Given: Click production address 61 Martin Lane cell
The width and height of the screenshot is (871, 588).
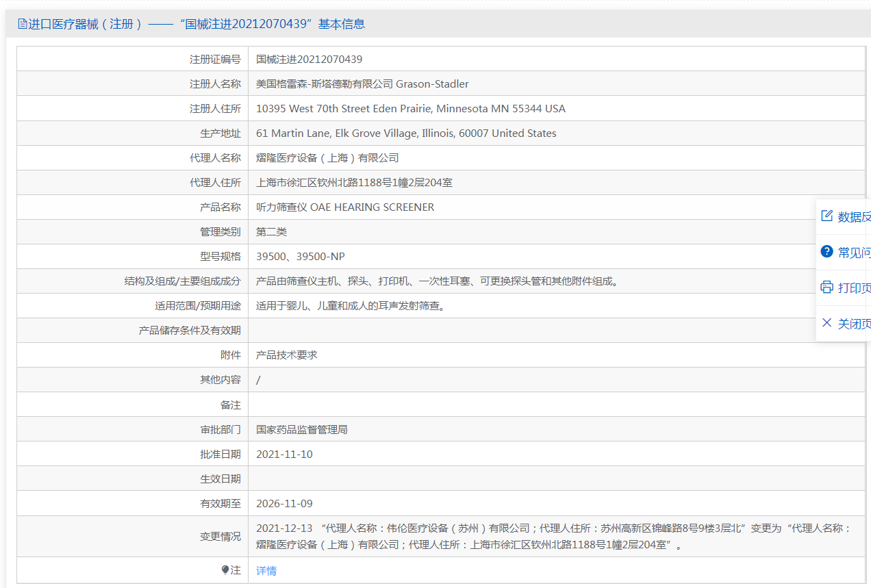Looking at the screenshot, I should point(556,133).
